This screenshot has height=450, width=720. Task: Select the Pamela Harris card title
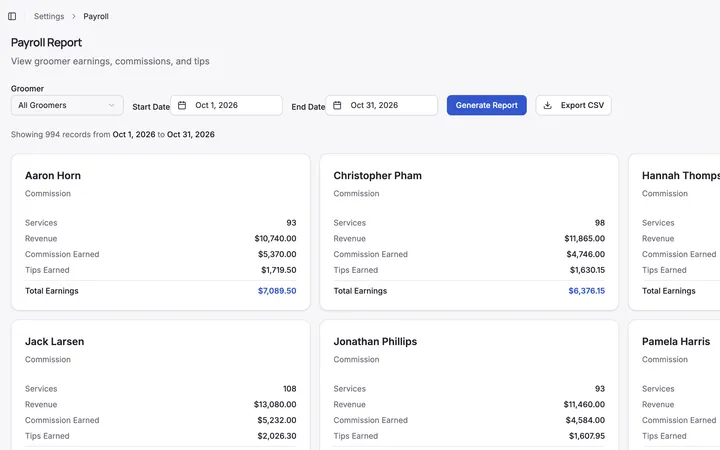[x=676, y=341]
